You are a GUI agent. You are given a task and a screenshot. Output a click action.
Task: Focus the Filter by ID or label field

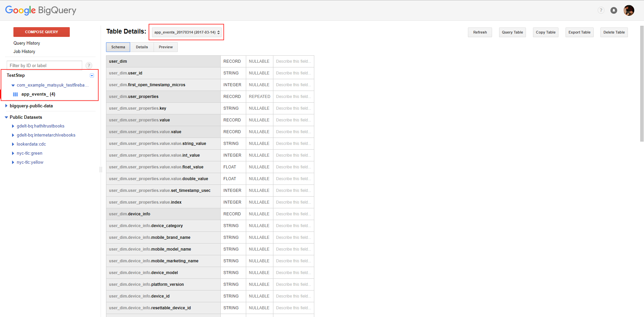(44, 65)
